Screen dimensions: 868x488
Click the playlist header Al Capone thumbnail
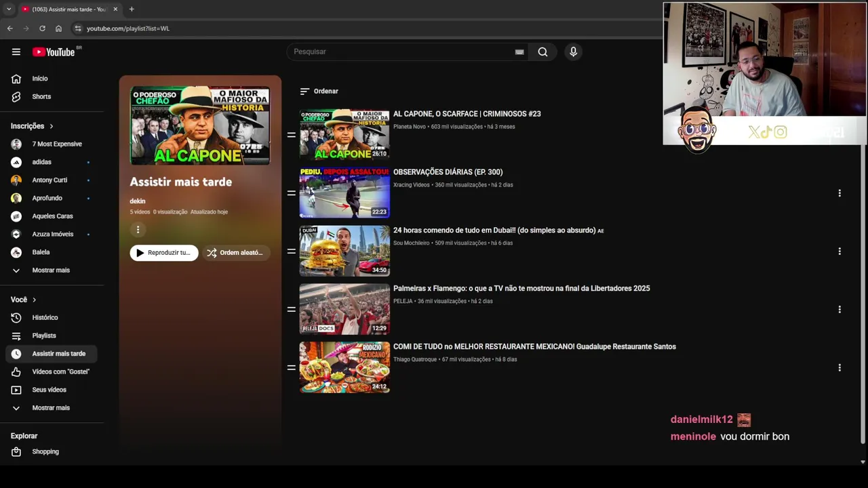pos(200,125)
